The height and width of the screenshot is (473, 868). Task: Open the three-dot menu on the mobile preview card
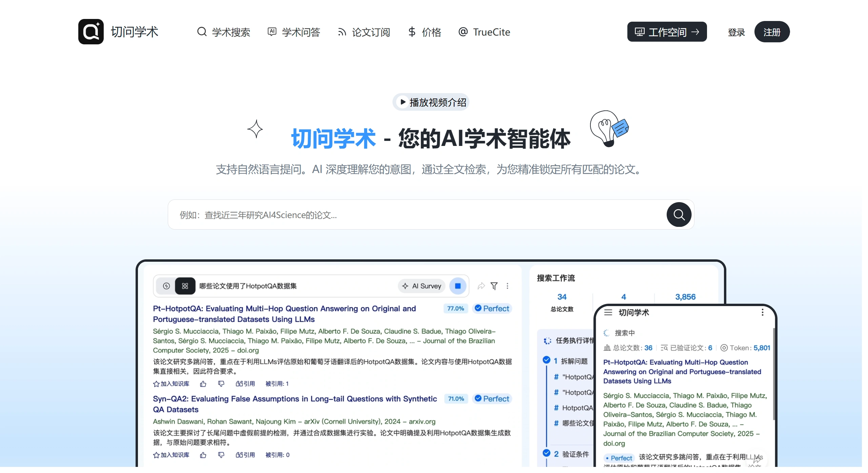[x=762, y=313]
